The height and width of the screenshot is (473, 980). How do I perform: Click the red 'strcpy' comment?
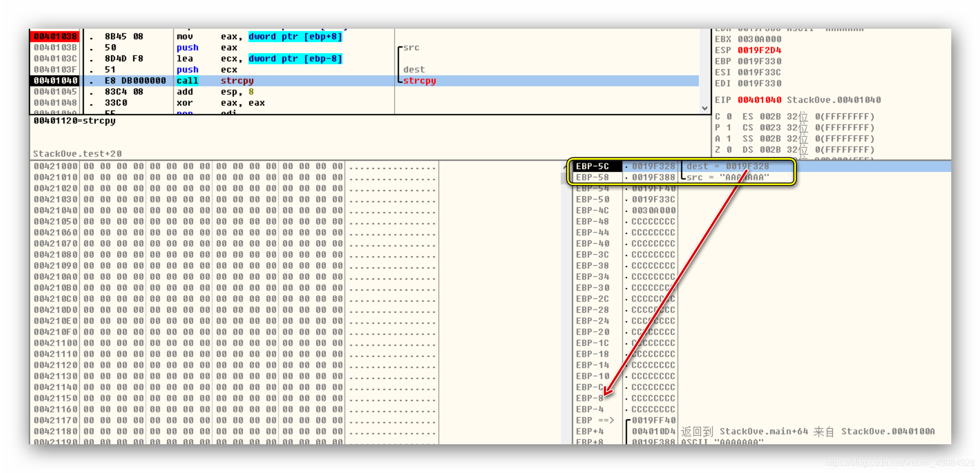pyautogui.click(x=420, y=81)
